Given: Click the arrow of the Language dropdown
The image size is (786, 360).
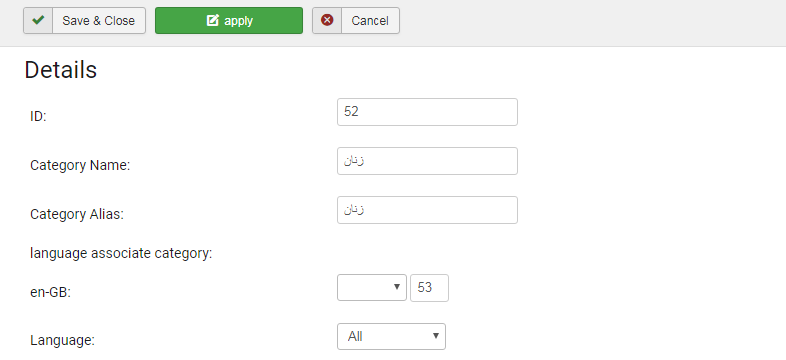Looking at the screenshot, I should coord(436,336).
